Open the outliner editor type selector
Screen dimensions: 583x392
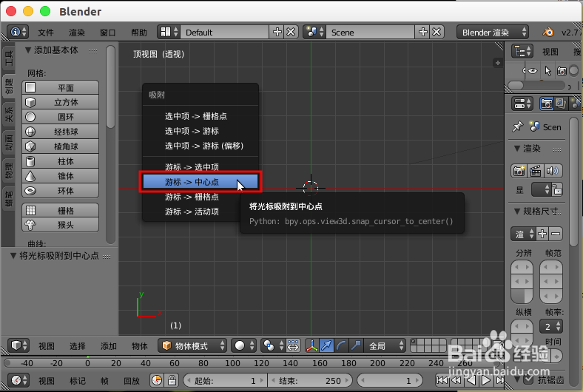tap(522, 51)
